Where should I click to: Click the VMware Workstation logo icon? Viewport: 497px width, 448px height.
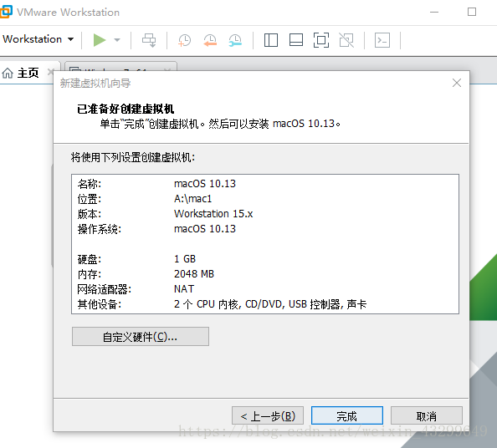pyautogui.click(x=6, y=12)
